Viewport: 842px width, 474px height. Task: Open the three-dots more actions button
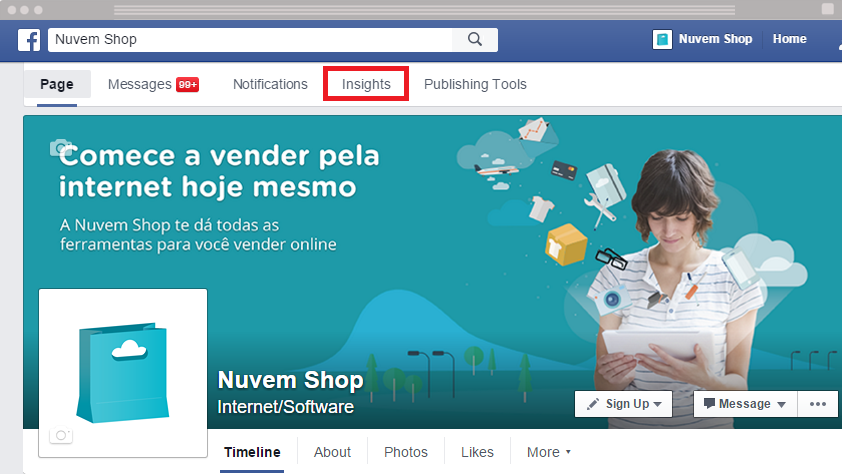(817, 404)
